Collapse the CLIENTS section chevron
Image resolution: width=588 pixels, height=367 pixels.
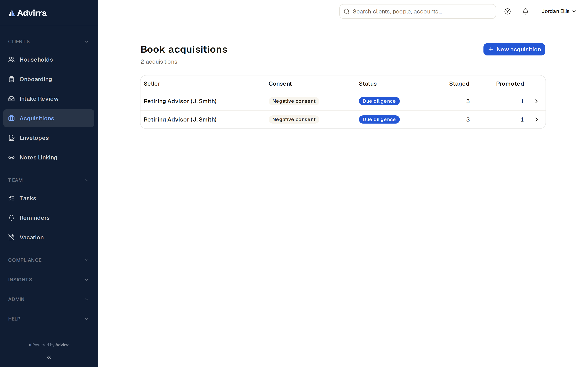click(x=87, y=42)
